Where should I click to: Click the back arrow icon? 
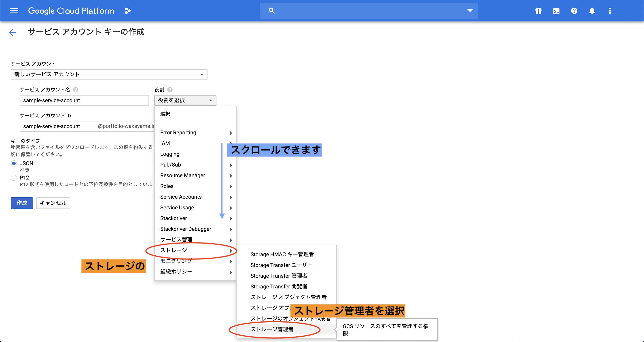13,32
